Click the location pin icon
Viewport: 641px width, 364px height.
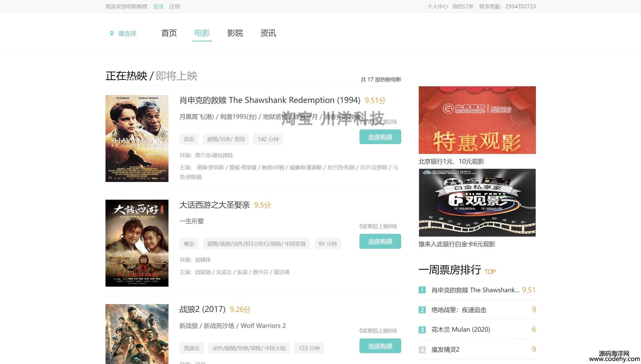(x=112, y=33)
